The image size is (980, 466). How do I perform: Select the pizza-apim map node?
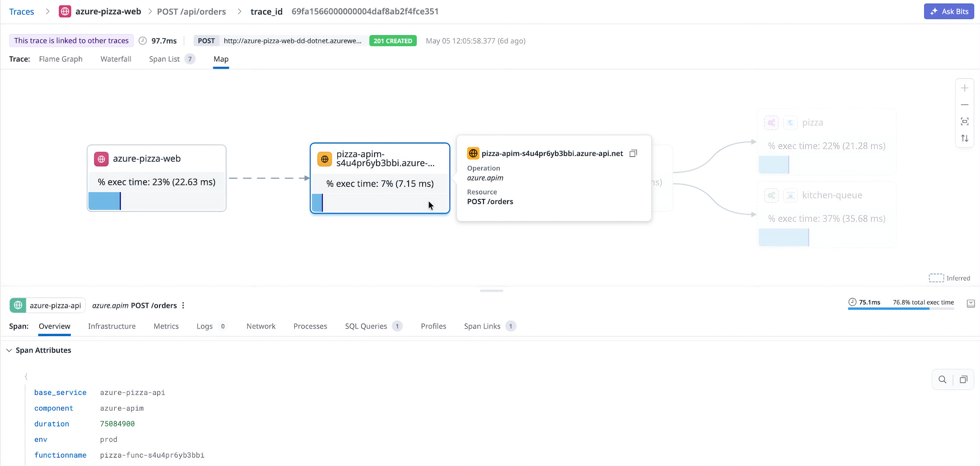[380, 178]
